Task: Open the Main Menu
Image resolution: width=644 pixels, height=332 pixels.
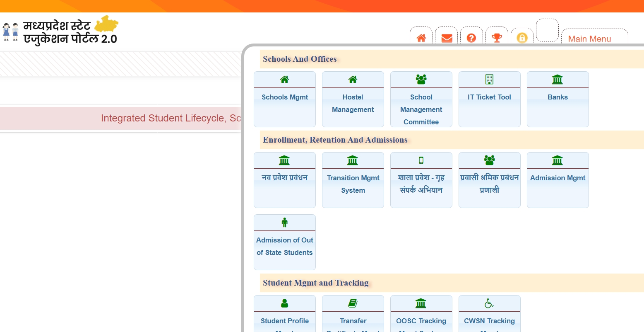Action: tap(589, 39)
